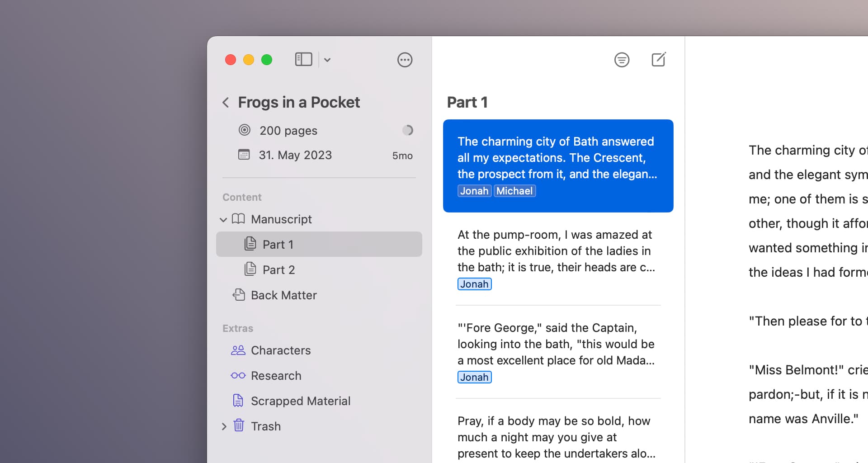Click the goal progress pie indicator
868x463 pixels.
[407, 130]
